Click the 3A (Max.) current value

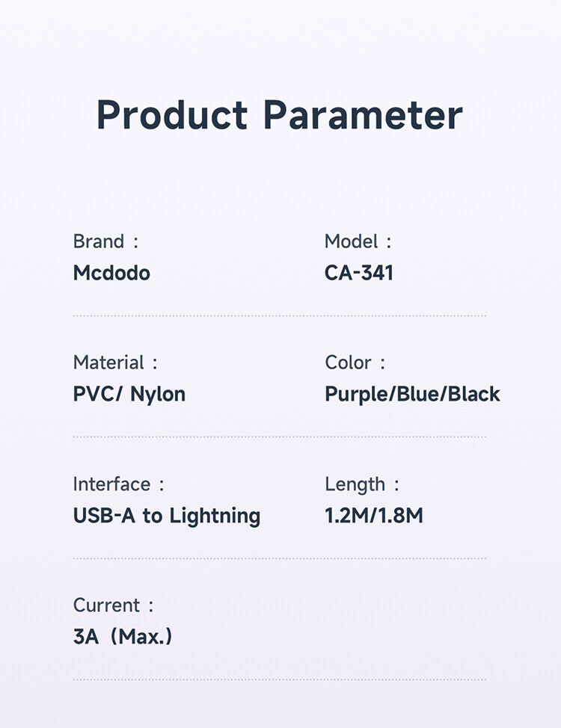tap(123, 637)
